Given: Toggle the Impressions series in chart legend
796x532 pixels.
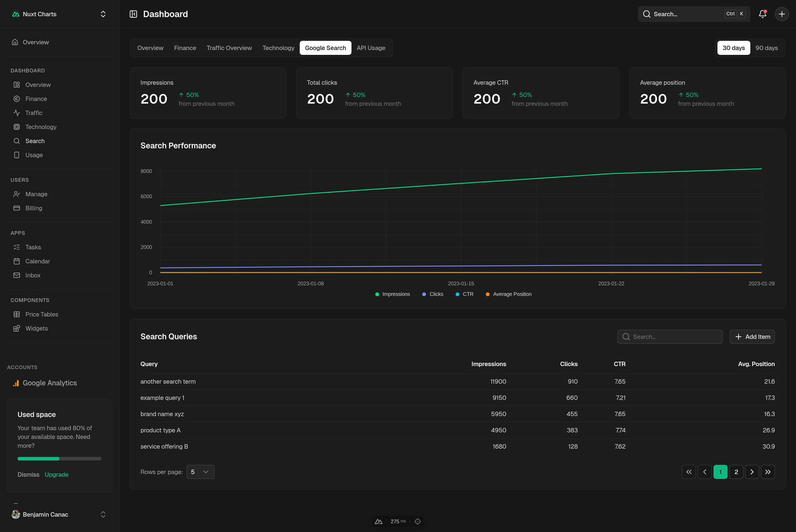Looking at the screenshot, I should [x=392, y=294].
